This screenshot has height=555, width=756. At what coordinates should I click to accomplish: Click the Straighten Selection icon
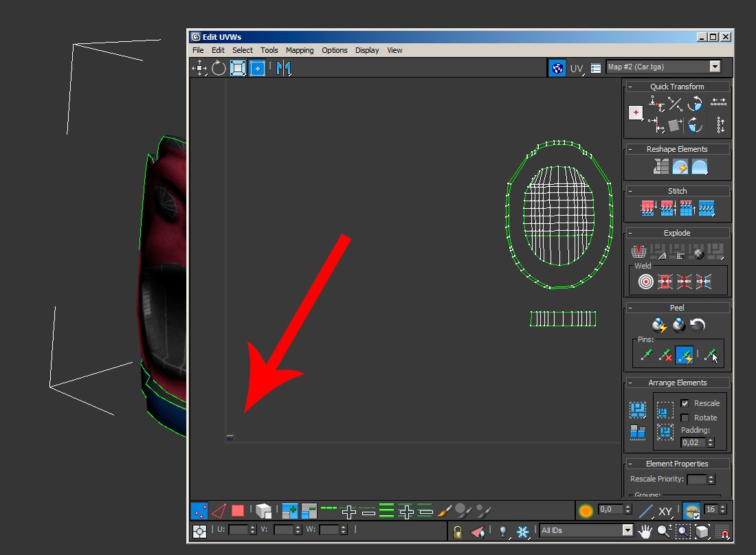[661, 167]
